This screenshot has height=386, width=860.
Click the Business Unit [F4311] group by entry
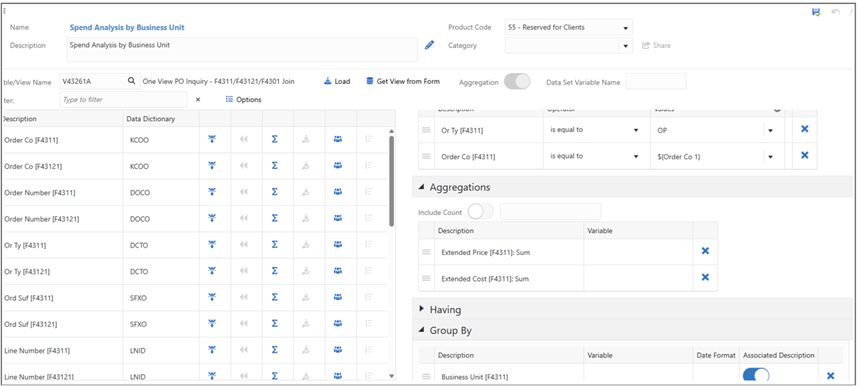[474, 377]
